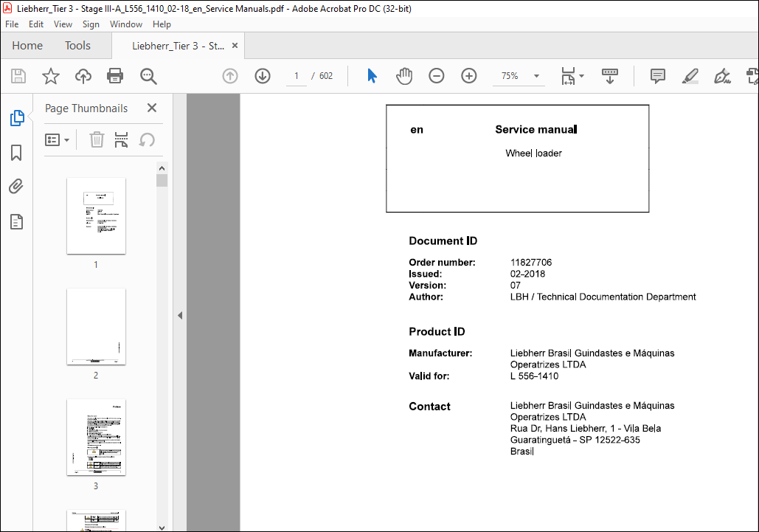This screenshot has width=759, height=532.
Task: Open the Edit menu
Action: click(36, 24)
